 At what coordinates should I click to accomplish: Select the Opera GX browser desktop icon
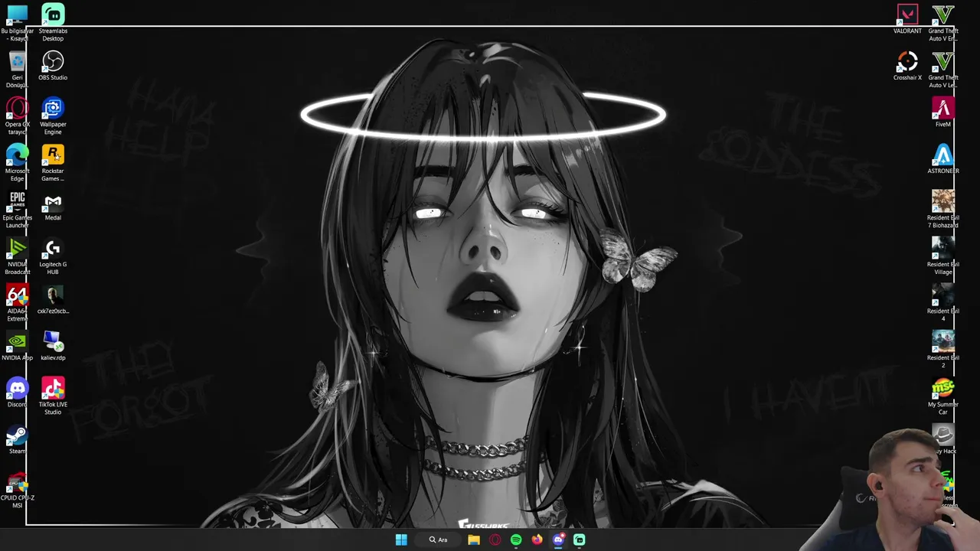pyautogui.click(x=17, y=108)
